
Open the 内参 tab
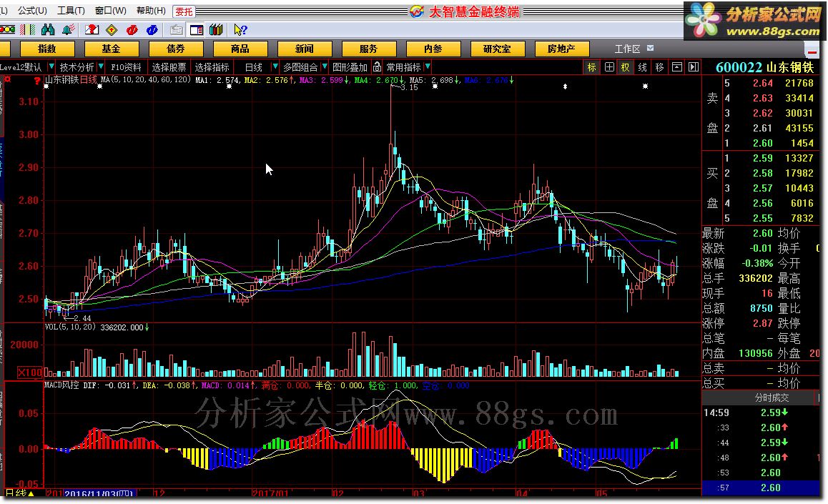(433, 49)
